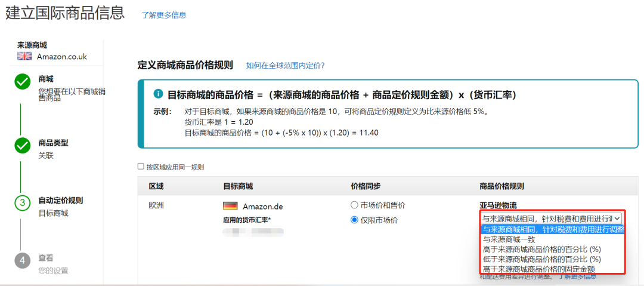Choose 与来源商城相同，针对税费和费用进行调整 option

(552, 229)
